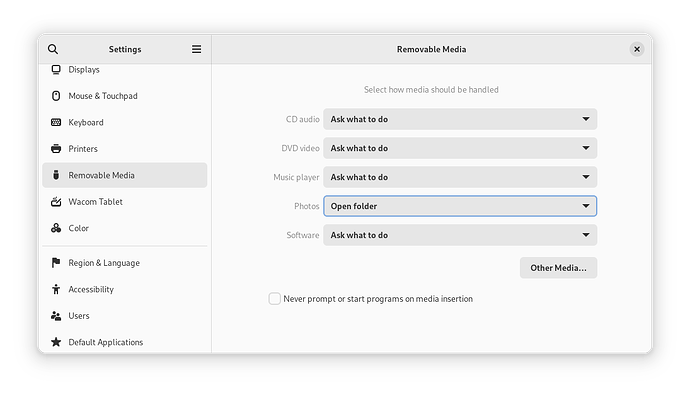Click the Default Applications star icon
Screen dimensions: 690x395
click(x=56, y=342)
